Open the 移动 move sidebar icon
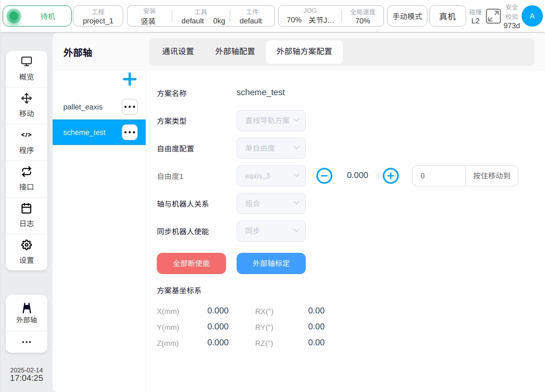This screenshot has height=392, width=545. pos(27,106)
